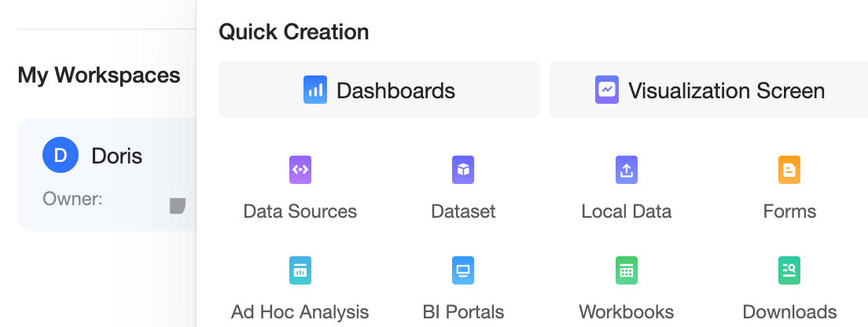Go to the Dataset text label
This screenshot has width=868, height=327.
[463, 211]
